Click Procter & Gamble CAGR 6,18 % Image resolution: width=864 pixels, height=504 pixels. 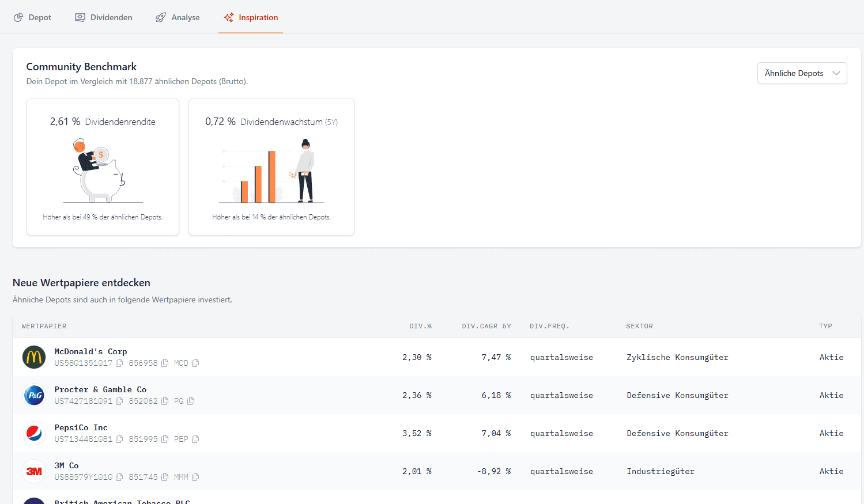click(496, 395)
